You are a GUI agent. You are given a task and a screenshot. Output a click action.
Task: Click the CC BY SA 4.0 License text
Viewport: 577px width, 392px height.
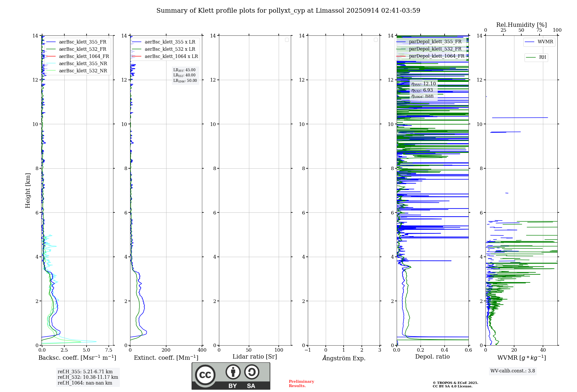[x=452, y=386]
